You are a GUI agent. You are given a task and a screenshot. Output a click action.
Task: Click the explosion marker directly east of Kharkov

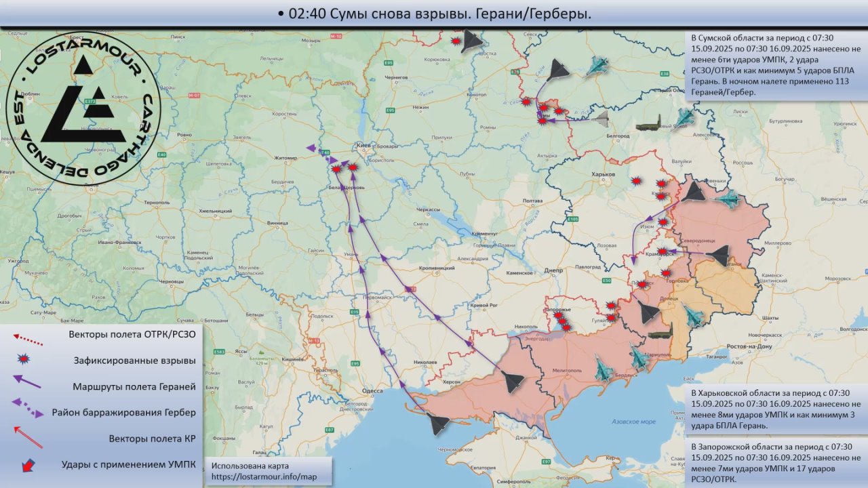pyautogui.click(x=637, y=181)
